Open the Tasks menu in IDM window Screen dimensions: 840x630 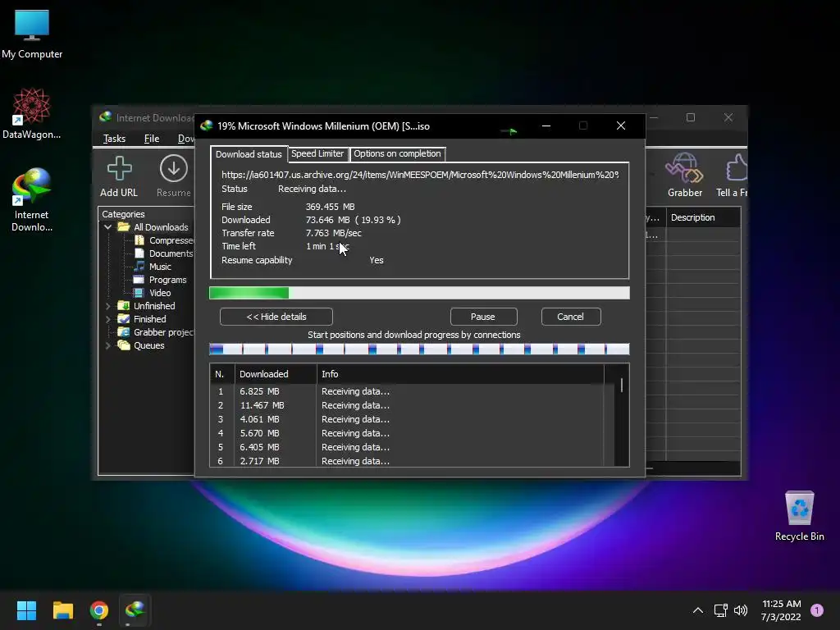(x=114, y=139)
